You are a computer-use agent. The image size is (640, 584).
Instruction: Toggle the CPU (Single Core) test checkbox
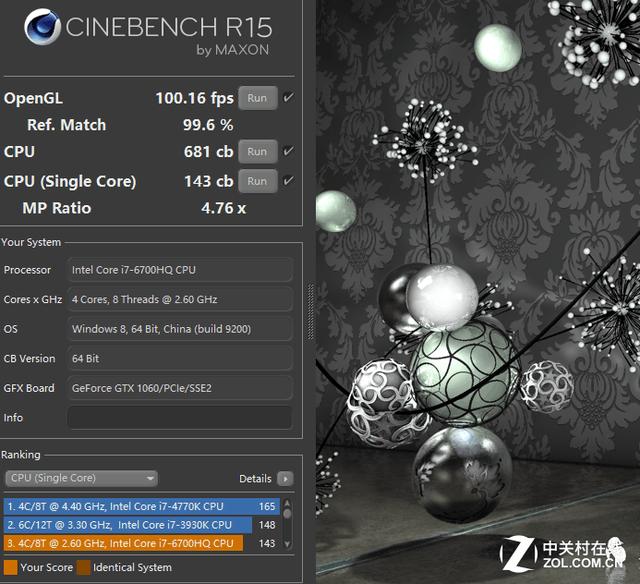(x=288, y=180)
